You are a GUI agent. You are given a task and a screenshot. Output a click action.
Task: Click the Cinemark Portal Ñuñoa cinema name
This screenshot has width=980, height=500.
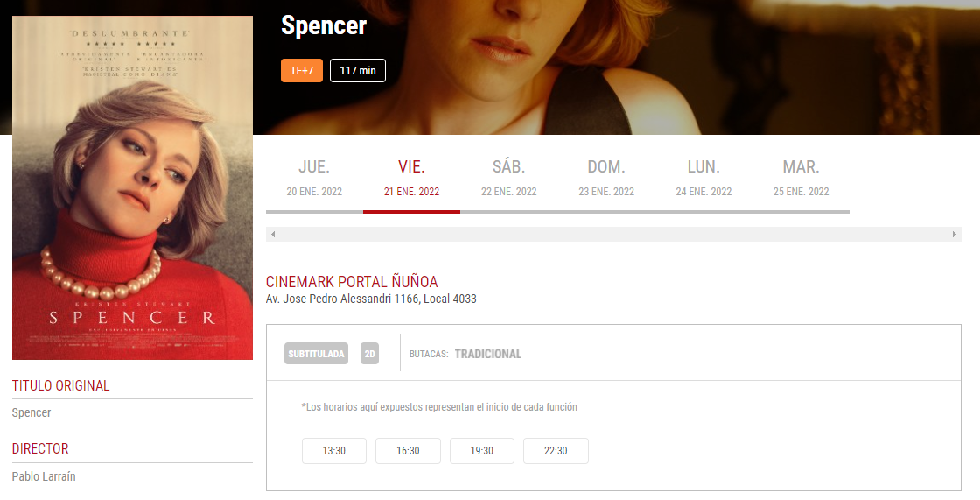click(352, 282)
